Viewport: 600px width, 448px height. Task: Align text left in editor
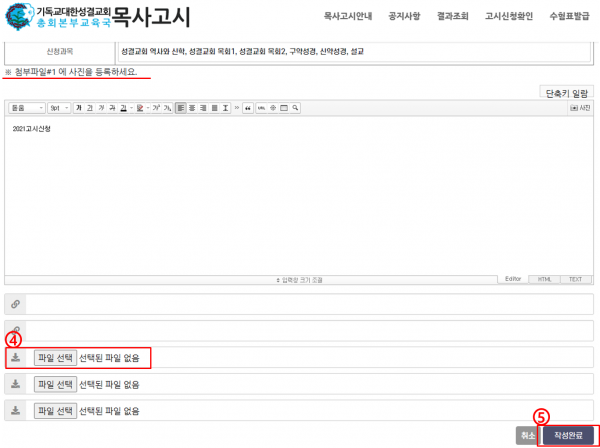point(181,108)
